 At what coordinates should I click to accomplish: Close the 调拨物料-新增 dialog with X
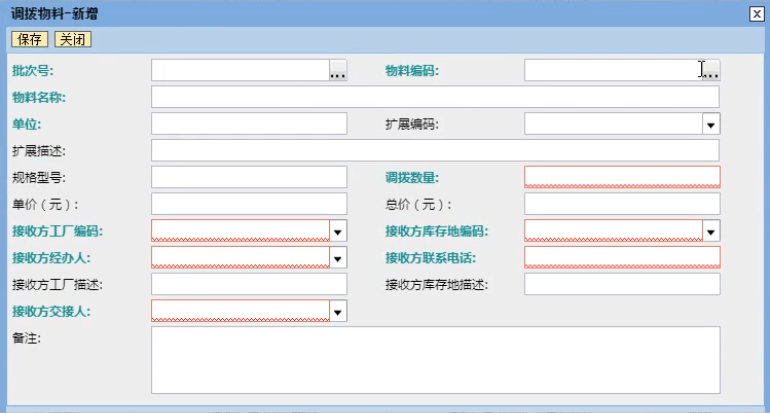pyautogui.click(x=756, y=13)
